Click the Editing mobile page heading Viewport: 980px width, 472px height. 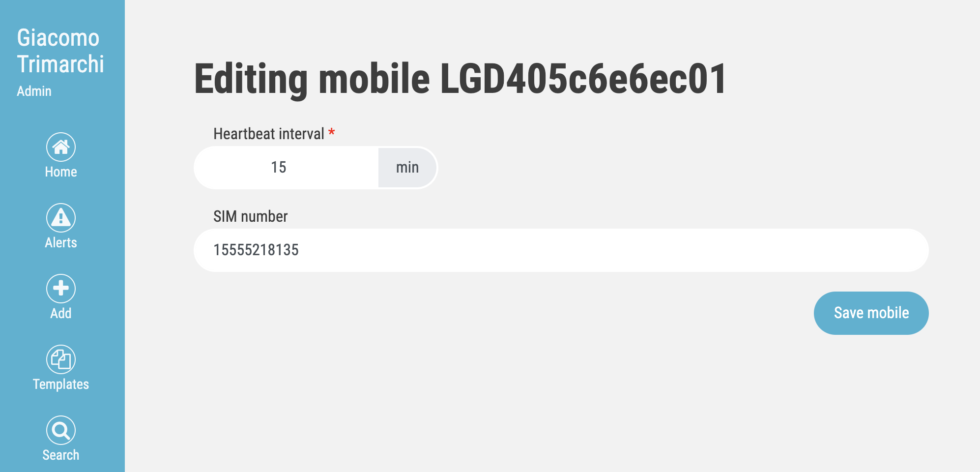coord(460,80)
